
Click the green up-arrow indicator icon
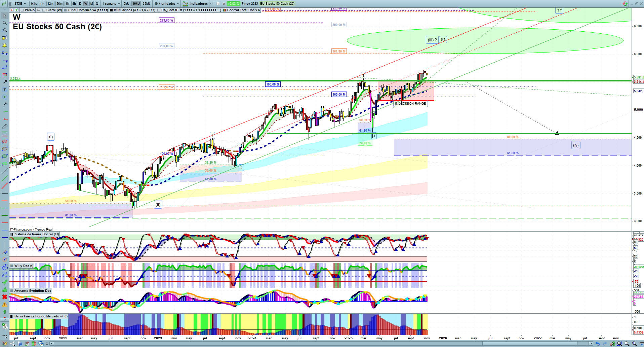16,10
